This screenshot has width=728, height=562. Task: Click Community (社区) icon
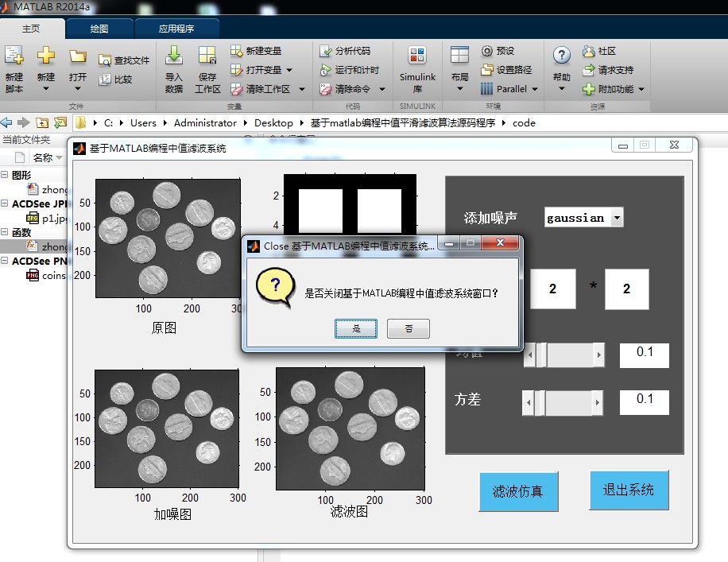click(x=589, y=51)
